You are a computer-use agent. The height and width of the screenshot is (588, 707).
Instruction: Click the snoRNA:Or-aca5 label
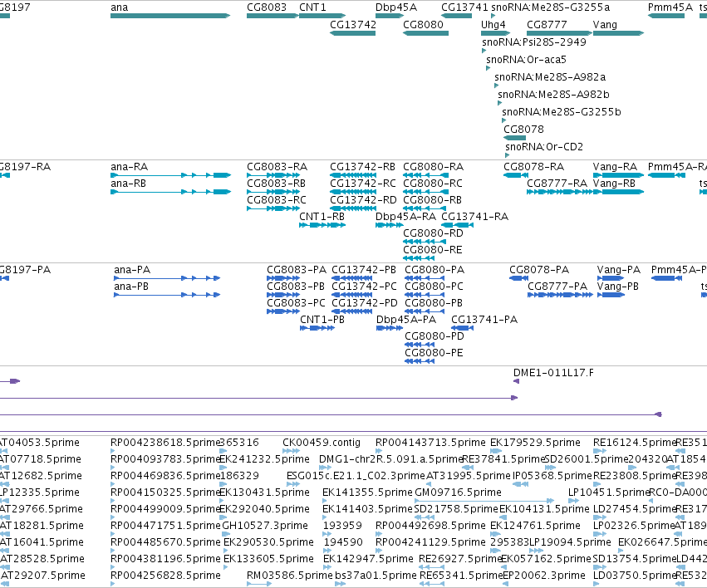(526, 60)
